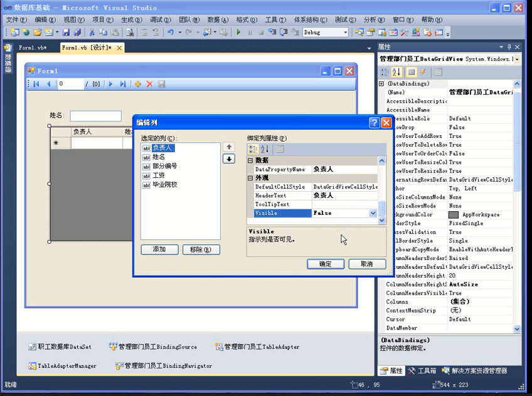532x396 pixels.
Task: Click Cut scissors icon in toolbar
Action: click(92, 33)
